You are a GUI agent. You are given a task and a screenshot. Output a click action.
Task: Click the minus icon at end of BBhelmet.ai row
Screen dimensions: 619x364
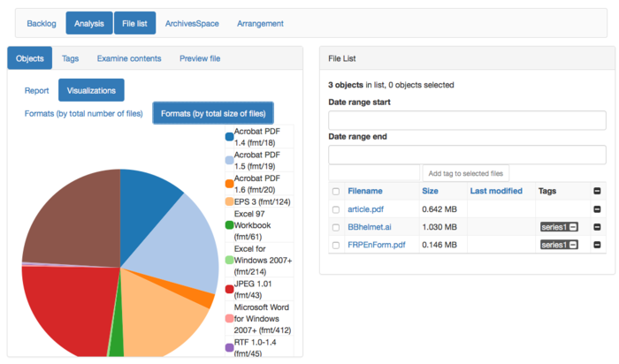point(597,227)
